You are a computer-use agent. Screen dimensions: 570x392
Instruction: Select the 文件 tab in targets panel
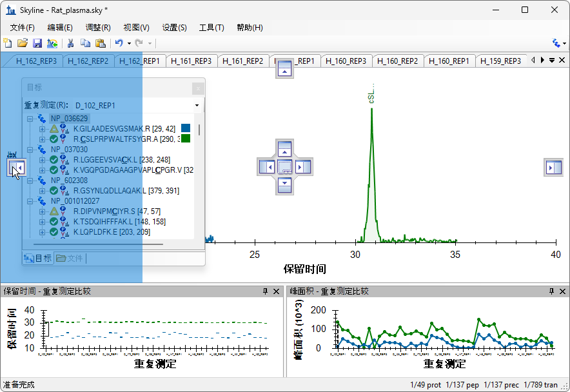70,259
